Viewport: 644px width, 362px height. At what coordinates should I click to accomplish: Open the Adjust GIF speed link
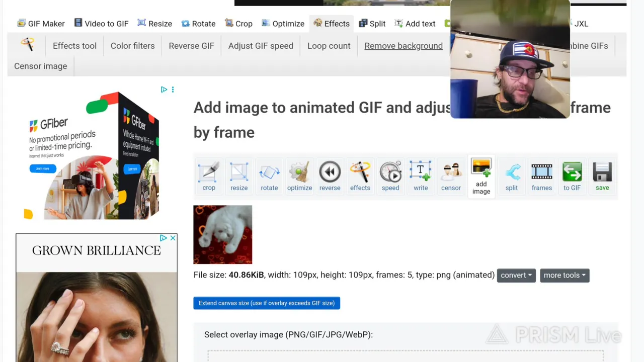(x=261, y=46)
